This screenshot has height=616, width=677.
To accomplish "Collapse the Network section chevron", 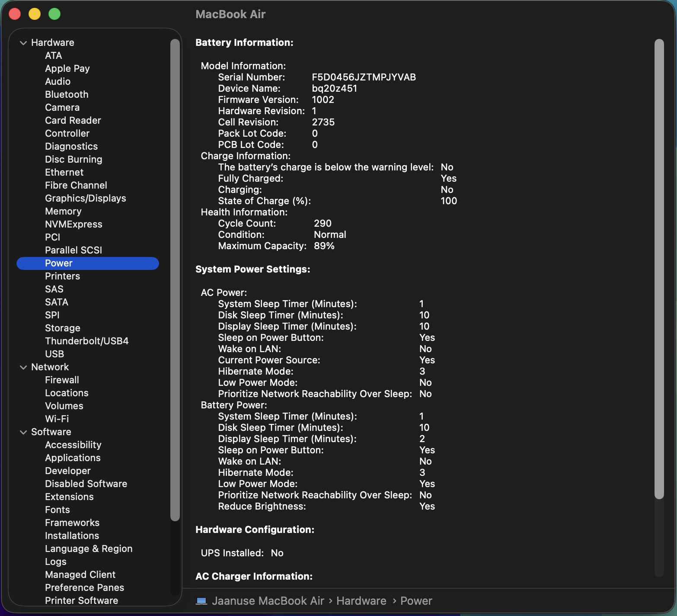I will point(23,367).
